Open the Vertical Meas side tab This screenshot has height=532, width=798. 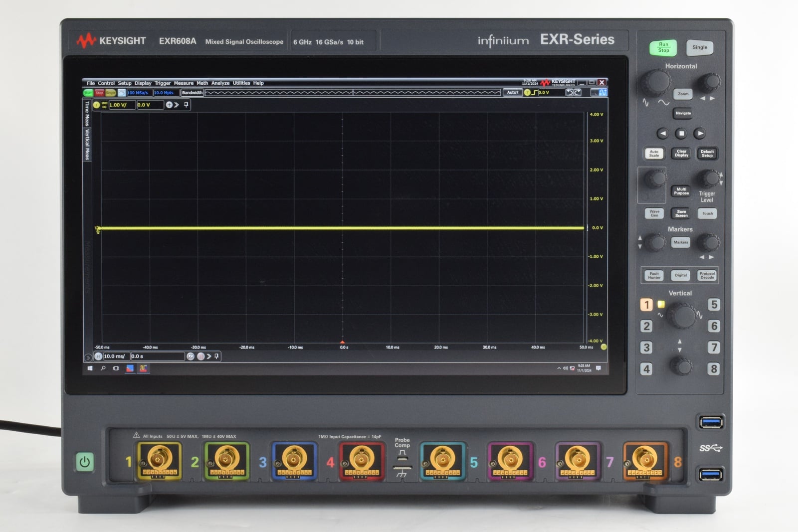point(87,145)
